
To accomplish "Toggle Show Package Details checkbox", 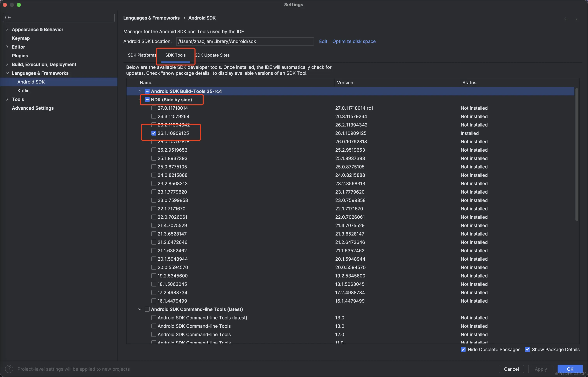I will (x=528, y=349).
